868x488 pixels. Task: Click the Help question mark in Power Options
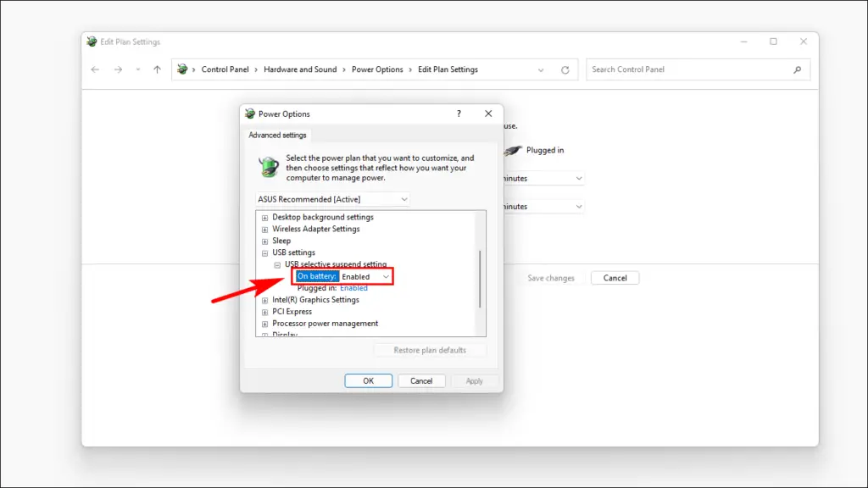(459, 114)
